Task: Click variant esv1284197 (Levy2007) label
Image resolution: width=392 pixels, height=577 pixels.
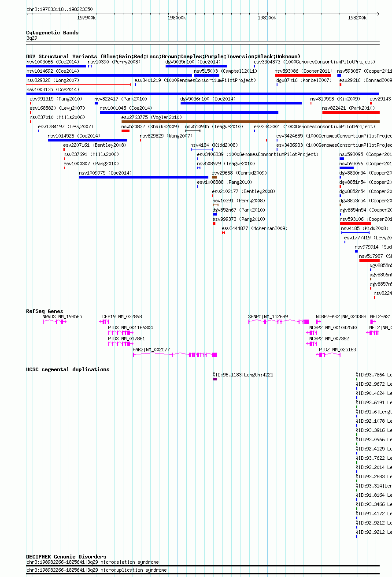Action: tap(66, 127)
